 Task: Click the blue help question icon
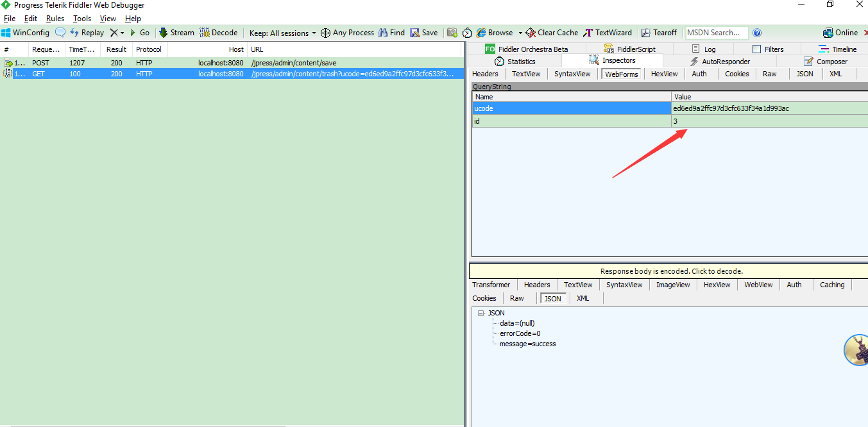coord(757,33)
